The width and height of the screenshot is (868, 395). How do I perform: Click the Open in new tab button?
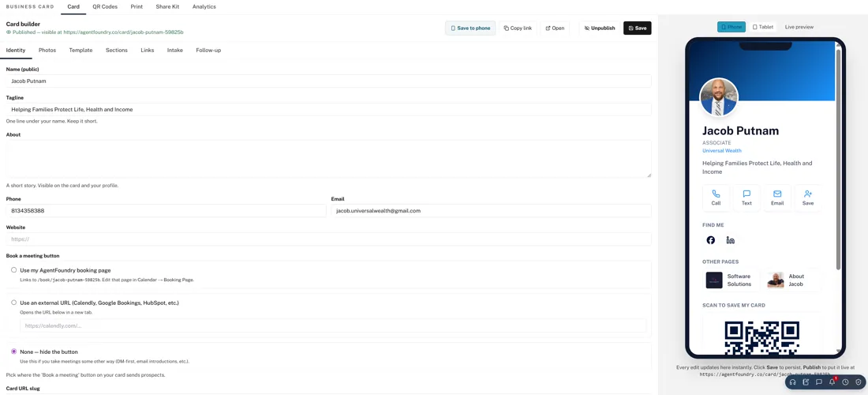click(555, 28)
